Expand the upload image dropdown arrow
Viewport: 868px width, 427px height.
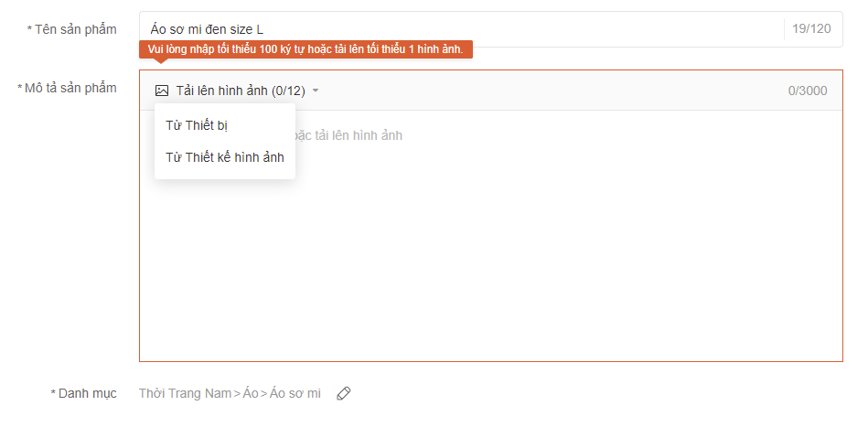click(316, 91)
